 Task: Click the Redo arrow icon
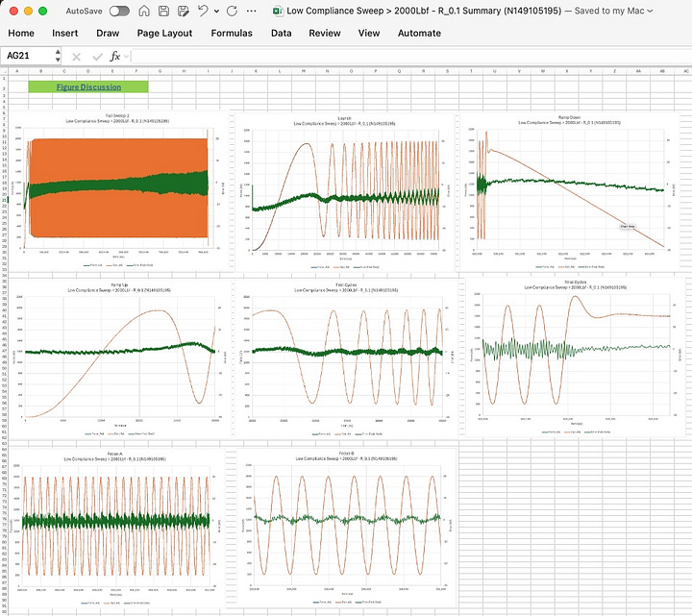(x=232, y=11)
